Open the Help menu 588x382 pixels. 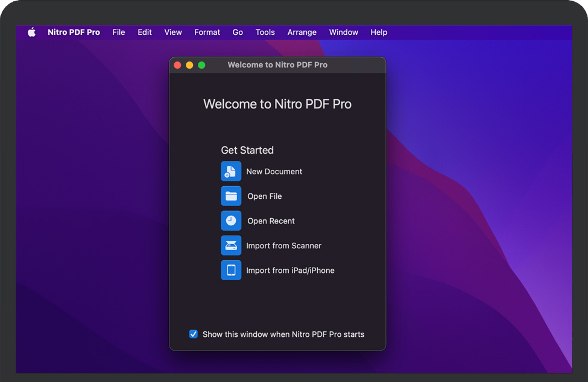(x=379, y=33)
